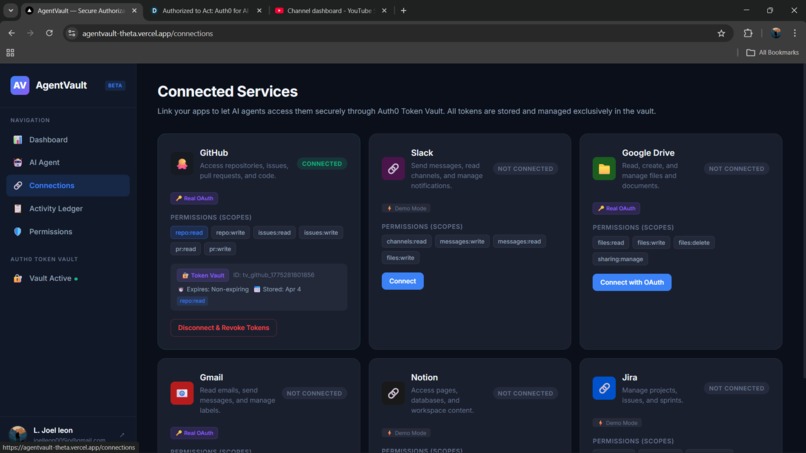Click the GitHub CONNECTED status badge
Screen dimensions: 806x453
click(x=322, y=164)
